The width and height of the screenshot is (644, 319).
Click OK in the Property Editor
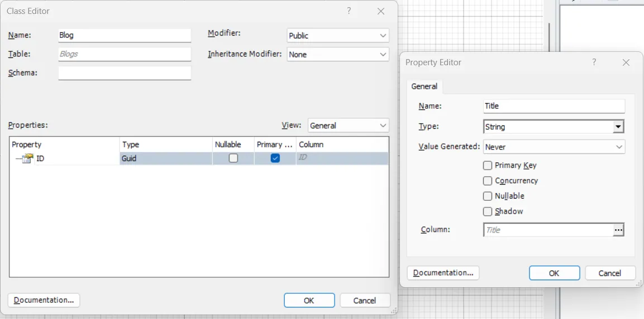(x=554, y=273)
